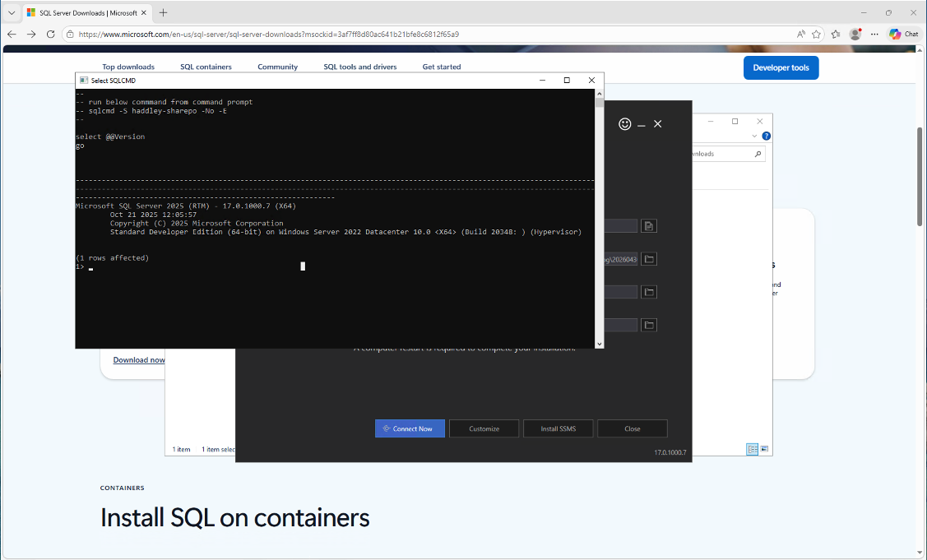Click the 'select @@Version' line
The width and height of the screenshot is (927, 560).
[x=110, y=137]
